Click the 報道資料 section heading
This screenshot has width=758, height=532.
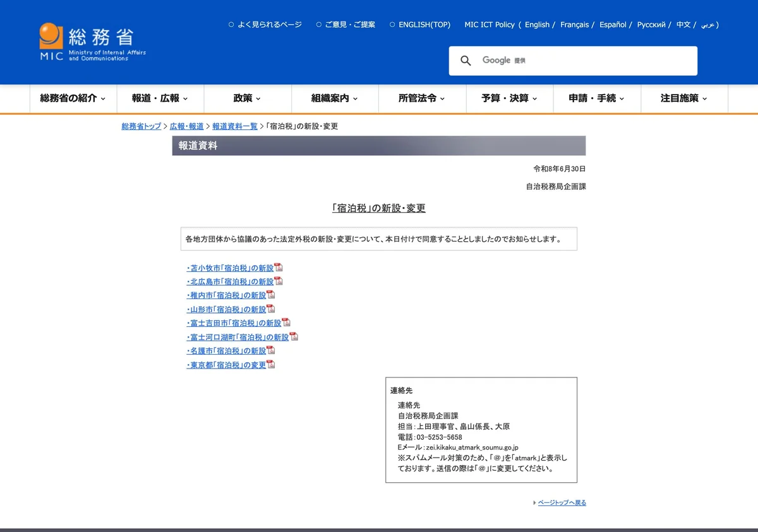pyautogui.click(x=379, y=145)
